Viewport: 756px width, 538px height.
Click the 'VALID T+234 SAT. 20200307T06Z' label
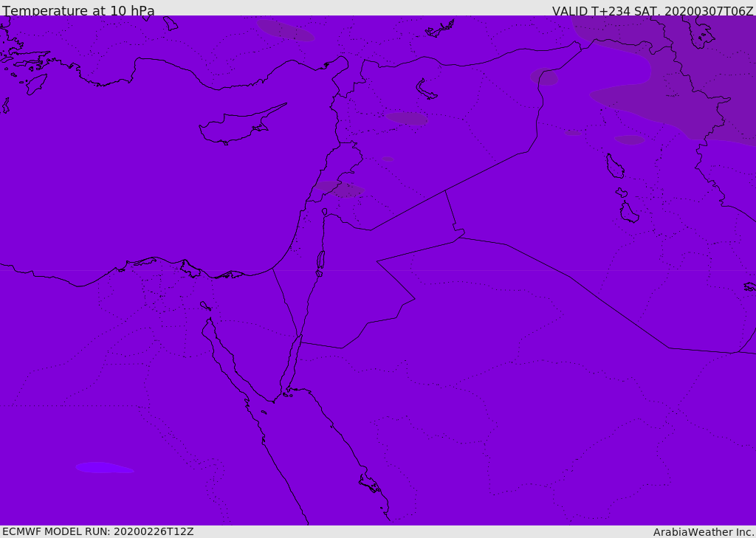click(653, 10)
